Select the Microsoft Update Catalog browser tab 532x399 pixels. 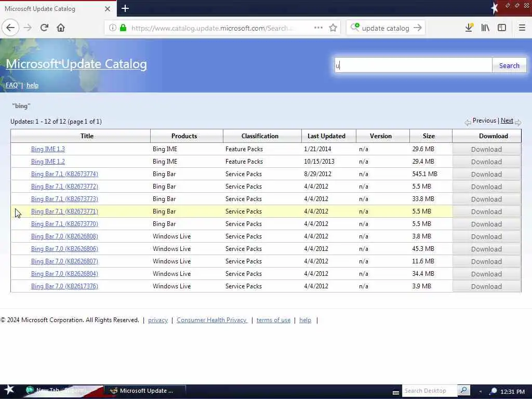pos(58,9)
